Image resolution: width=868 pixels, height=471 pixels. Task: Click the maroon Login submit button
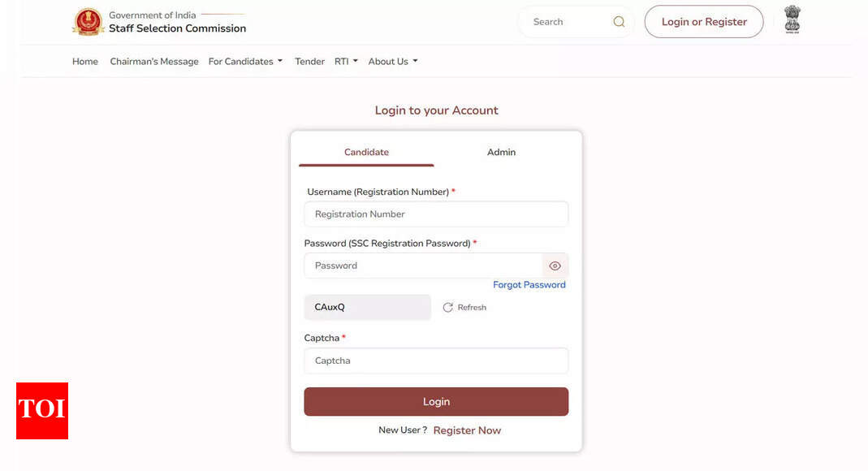pyautogui.click(x=436, y=402)
